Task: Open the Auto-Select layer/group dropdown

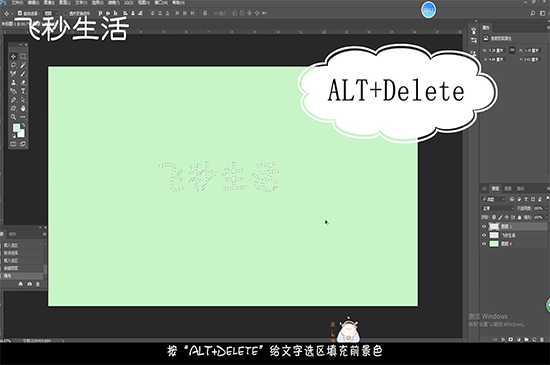Action: click(51, 13)
